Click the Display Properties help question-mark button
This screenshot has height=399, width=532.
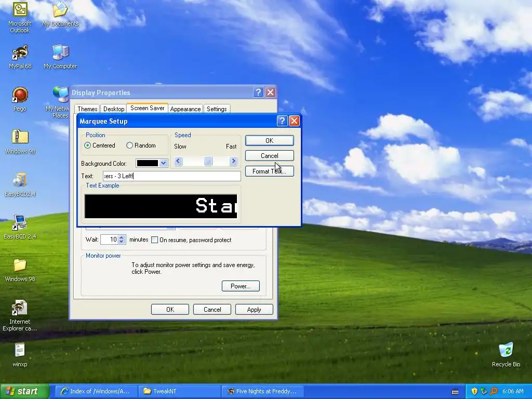tap(258, 92)
